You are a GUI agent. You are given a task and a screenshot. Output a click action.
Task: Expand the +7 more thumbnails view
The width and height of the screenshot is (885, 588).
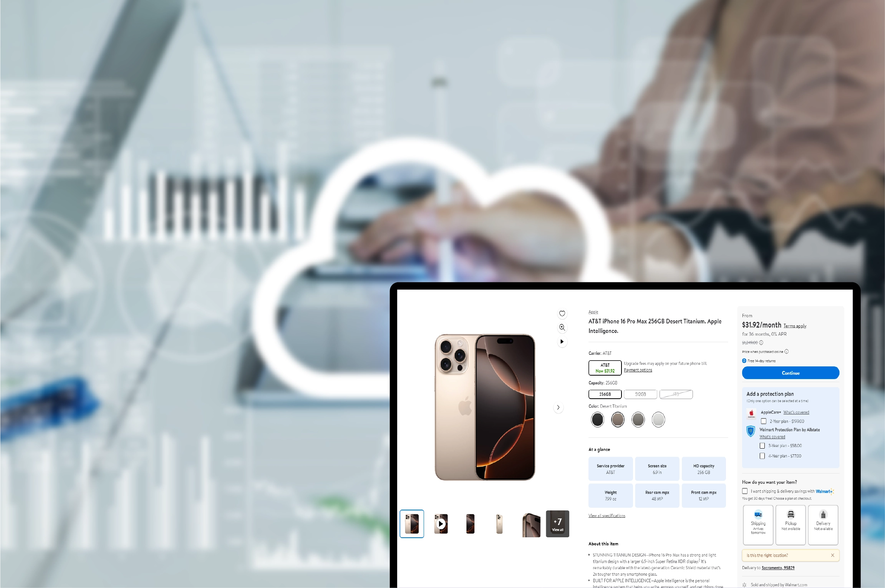click(557, 524)
